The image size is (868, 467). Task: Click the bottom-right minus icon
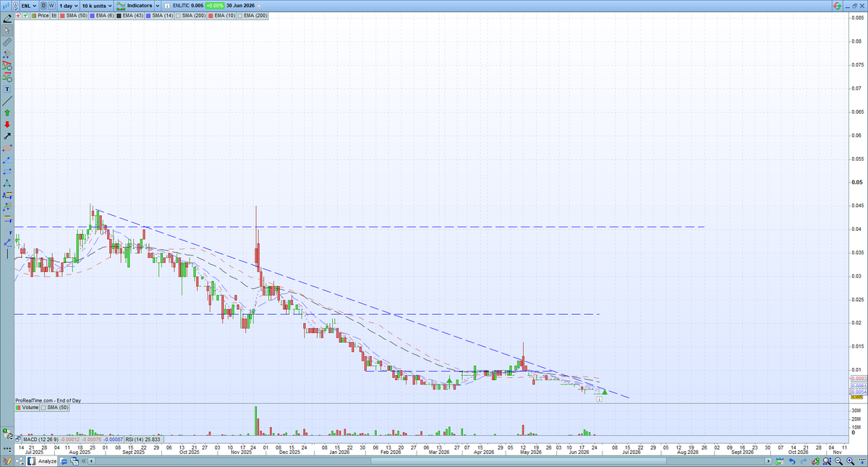839,461
